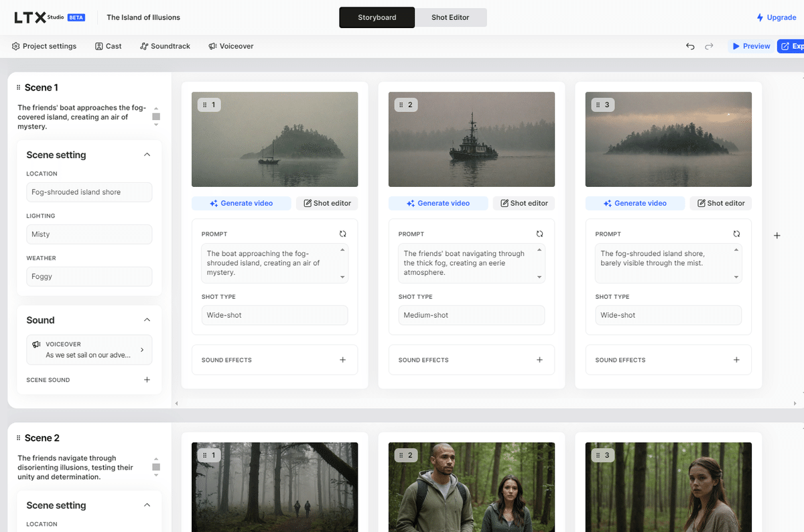Open the shot 1 Wide-shot type dropdown
Viewport: 804px width, 532px height.
[x=275, y=316]
